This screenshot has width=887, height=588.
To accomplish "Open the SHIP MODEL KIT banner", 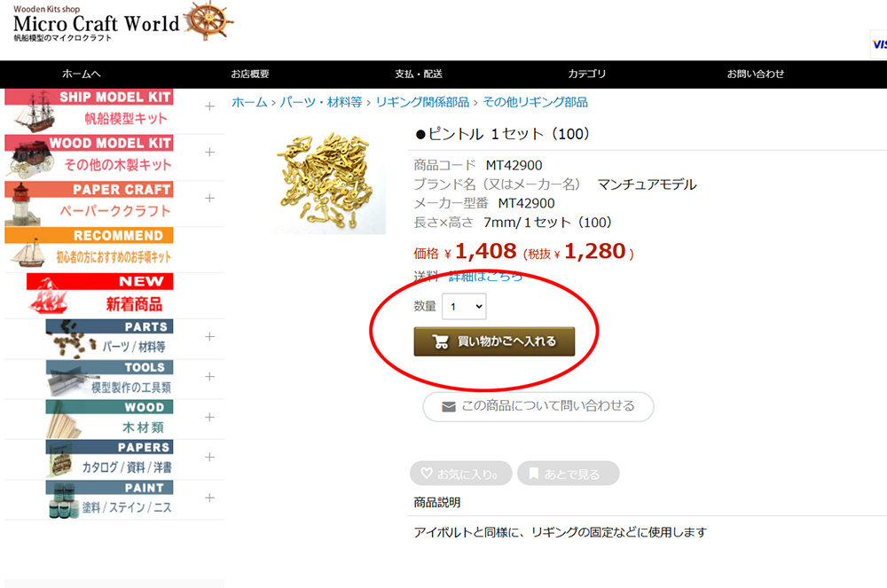I will [89, 110].
